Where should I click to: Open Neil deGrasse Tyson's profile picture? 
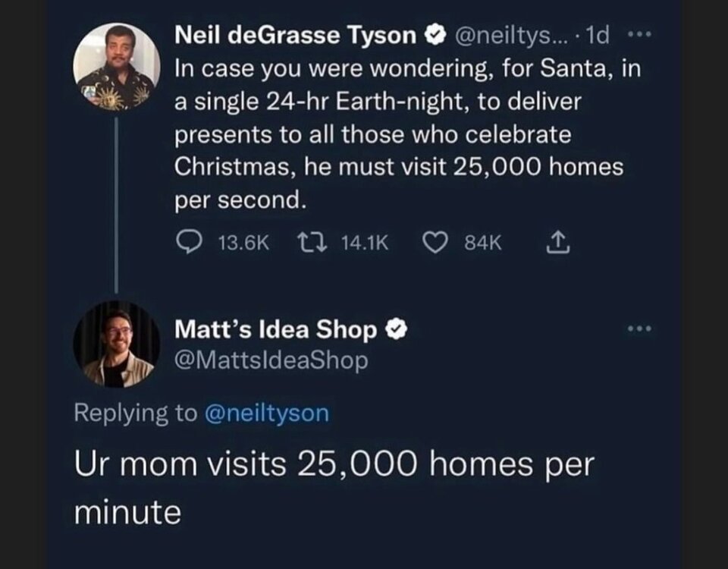click(117, 67)
